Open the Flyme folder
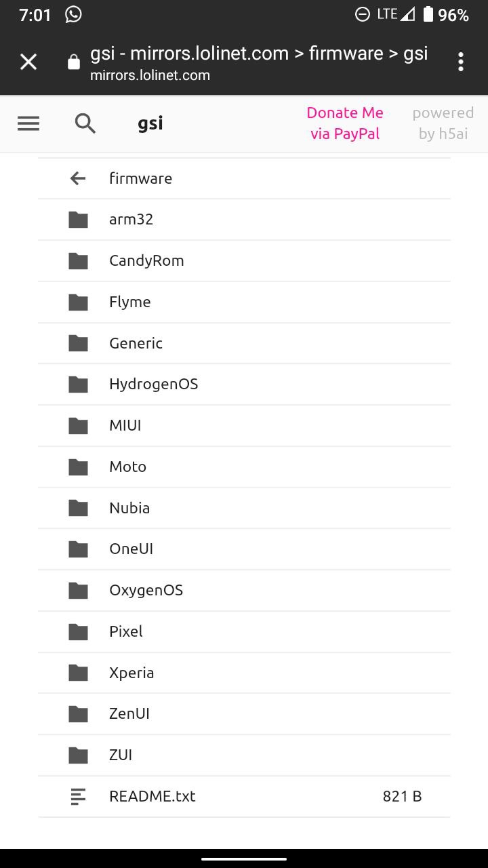Image resolution: width=488 pixels, height=868 pixels. point(244,302)
